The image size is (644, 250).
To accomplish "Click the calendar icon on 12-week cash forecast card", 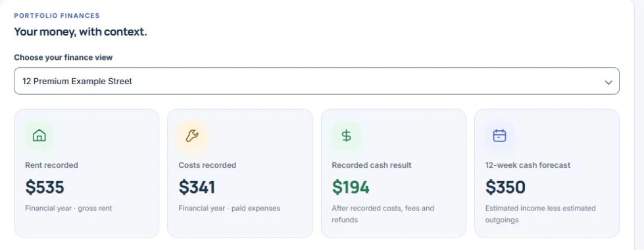I will click(499, 136).
